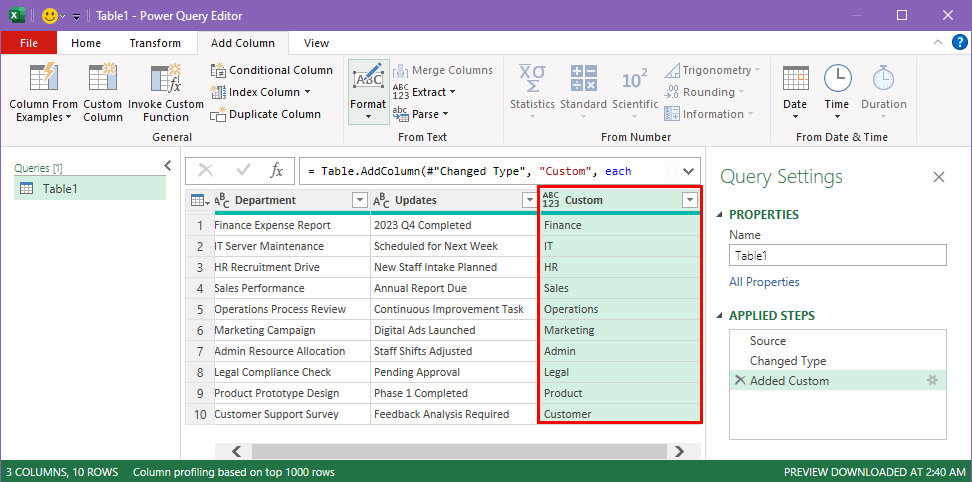Collapse the ribbon

(937, 42)
